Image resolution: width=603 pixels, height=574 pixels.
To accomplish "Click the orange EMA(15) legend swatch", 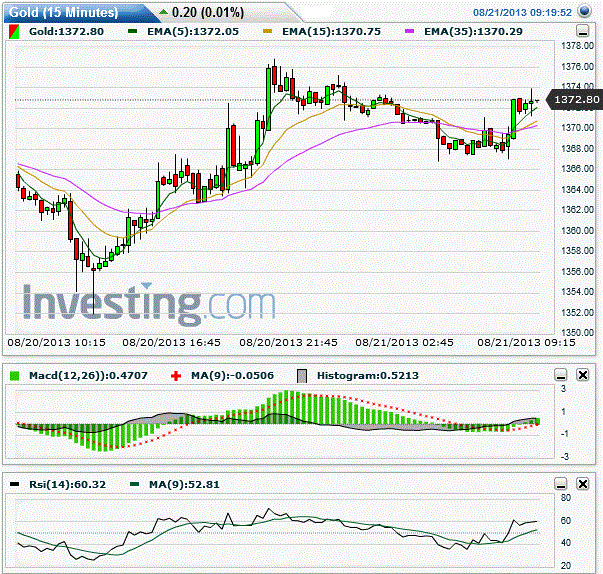I will [267, 31].
